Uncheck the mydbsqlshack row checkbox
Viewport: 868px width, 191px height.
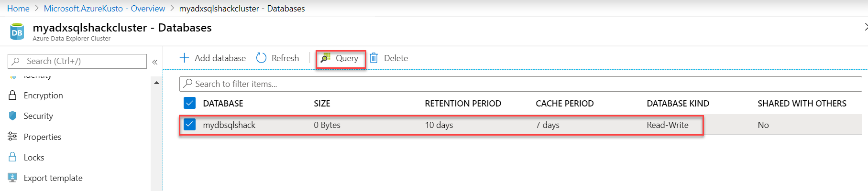click(x=189, y=125)
